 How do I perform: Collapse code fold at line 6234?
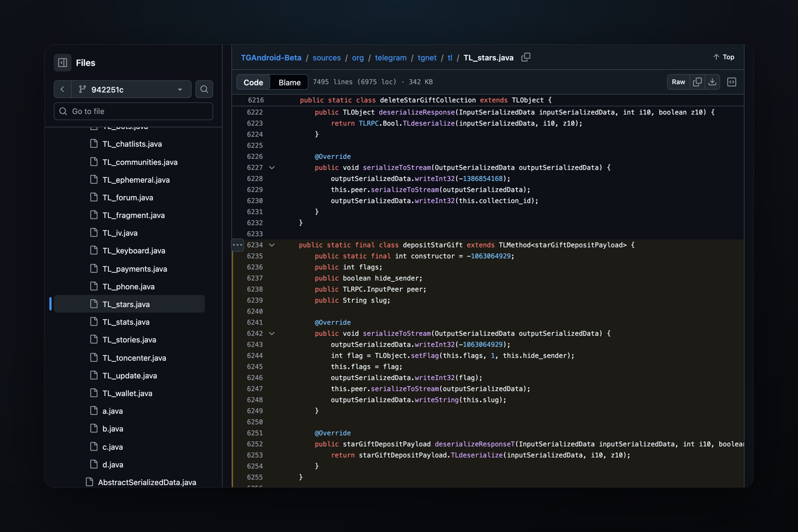272,245
